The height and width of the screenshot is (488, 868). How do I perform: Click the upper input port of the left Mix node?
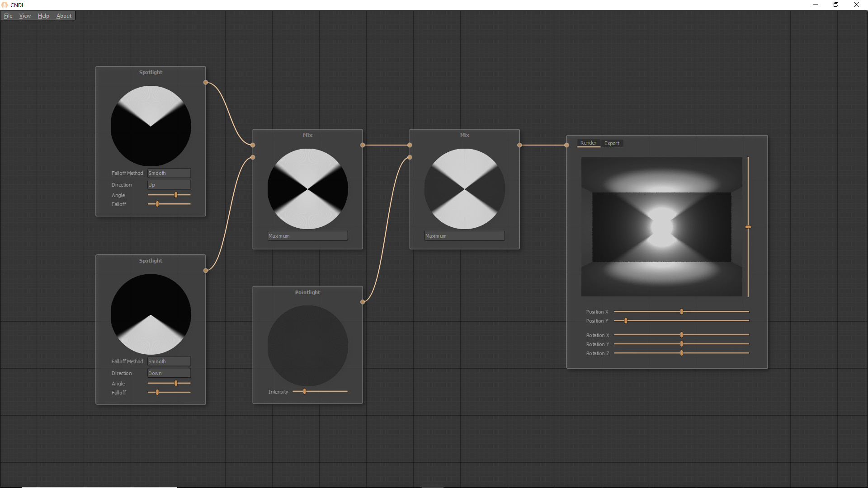(x=253, y=145)
